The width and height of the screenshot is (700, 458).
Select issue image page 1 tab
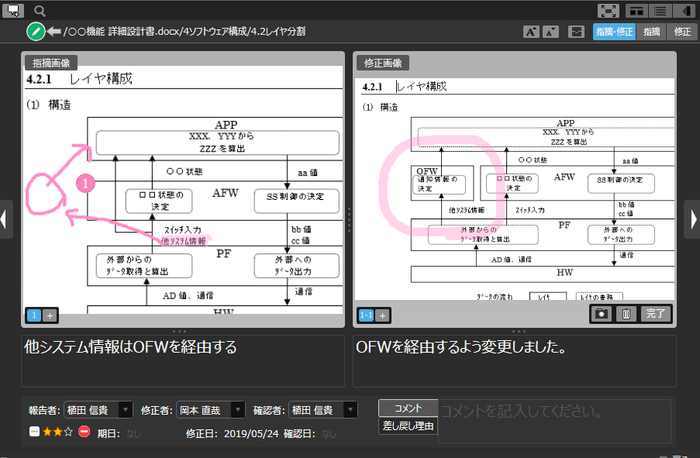[34, 316]
